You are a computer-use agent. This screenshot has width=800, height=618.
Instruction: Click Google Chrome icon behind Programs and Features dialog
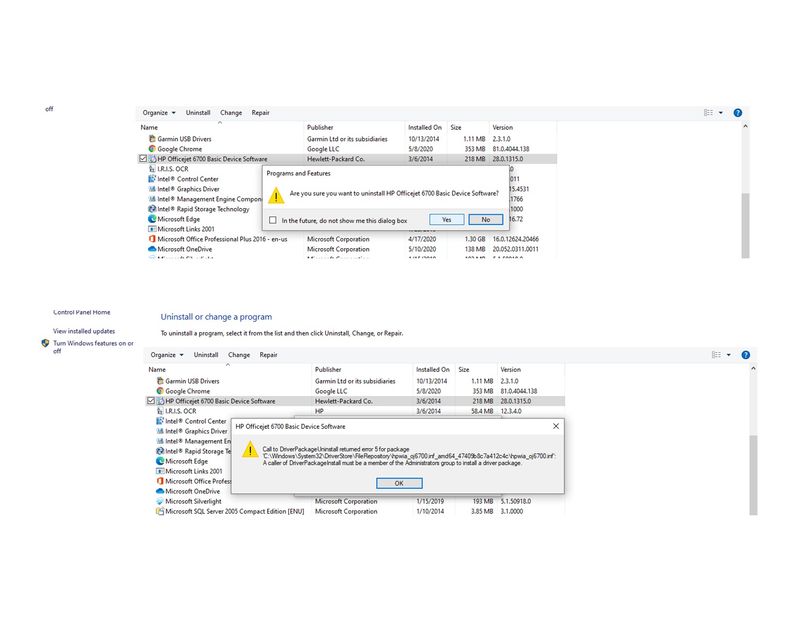tap(152, 149)
